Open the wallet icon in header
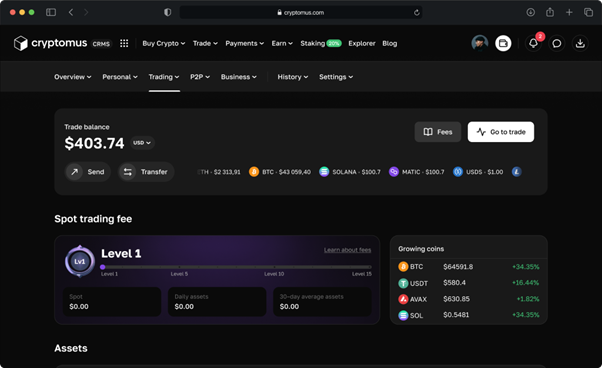 [x=503, y=43]
